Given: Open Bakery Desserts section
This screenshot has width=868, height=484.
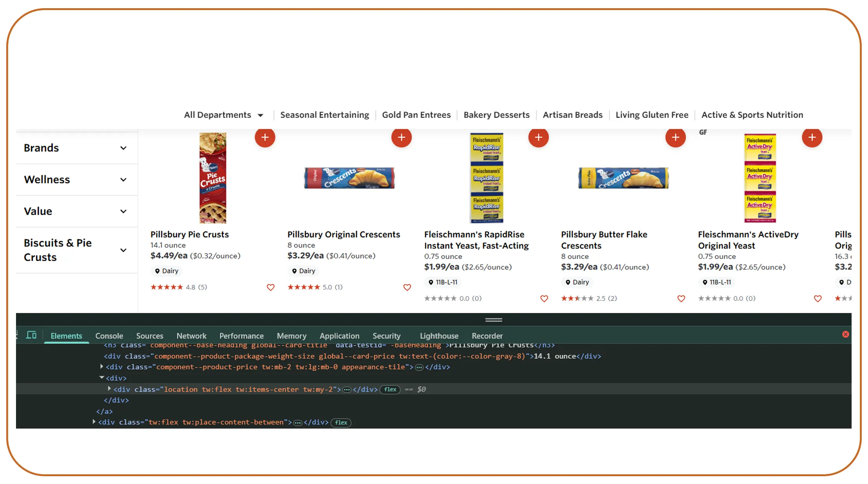Looking at the screenshot, I should [497, 115].
